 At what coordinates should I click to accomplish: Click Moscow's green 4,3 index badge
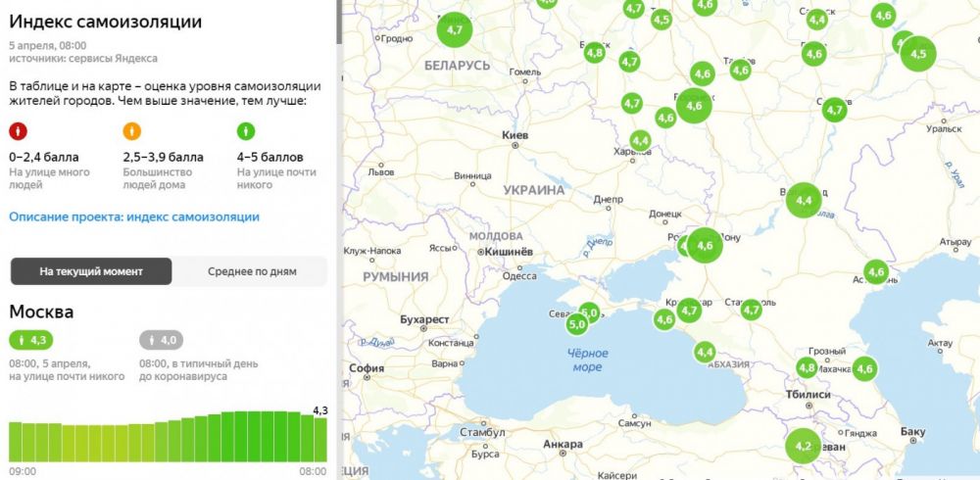coord(31,340)
